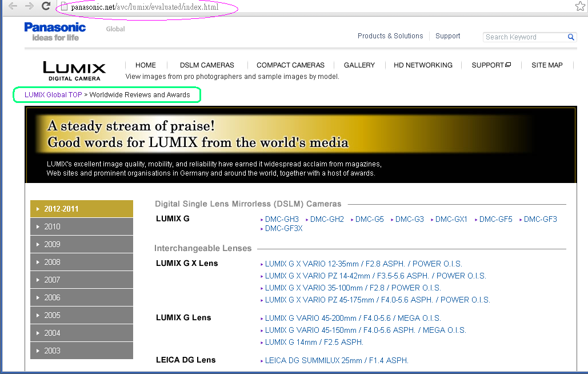Image resolution: width=588 pixels, height=374 pixels.
Task: Open DMC-GH3 reviews link
Action: pyautogui.click(x=282, y=219)
